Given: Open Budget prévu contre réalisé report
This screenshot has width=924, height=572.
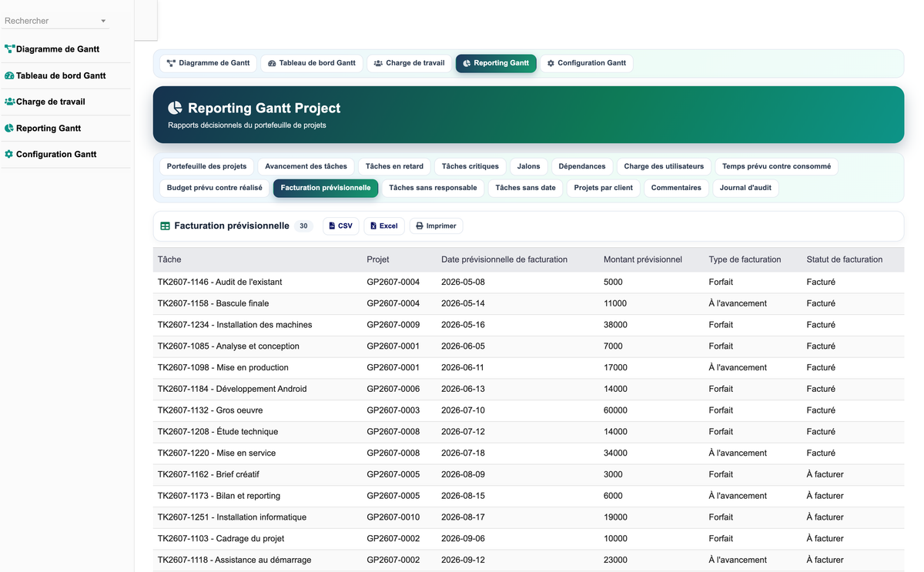Looking at the screenshot, I should click(x=214, y=188).
